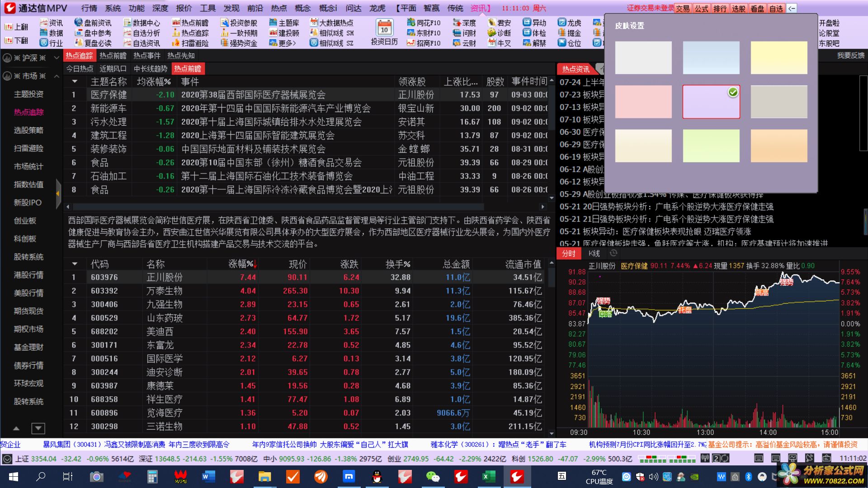Expand the 更多> toolbar menu
This screenshot has width=868, height=488.
[x=283, y=43]
